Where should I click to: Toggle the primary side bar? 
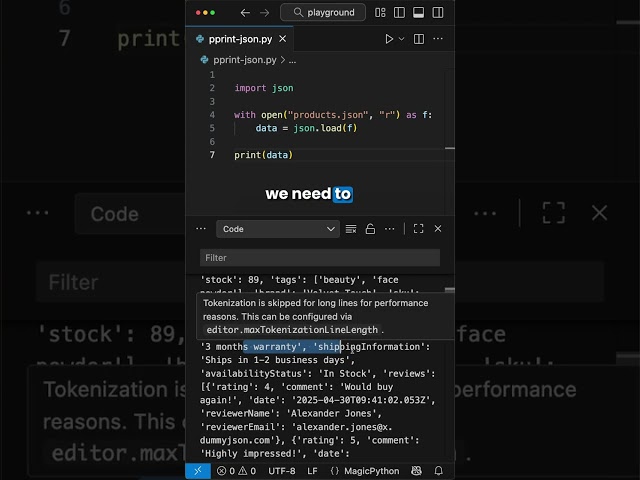[399, 13]
